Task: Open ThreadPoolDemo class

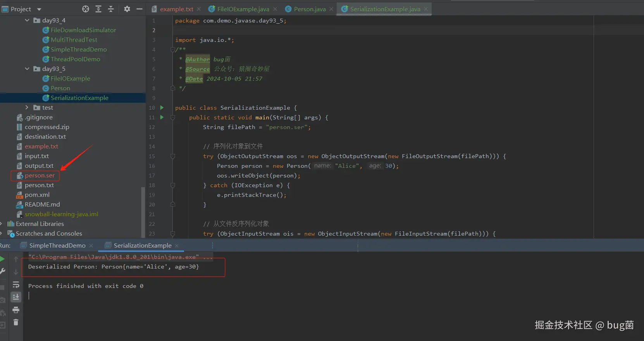Action: coord(75,59)
